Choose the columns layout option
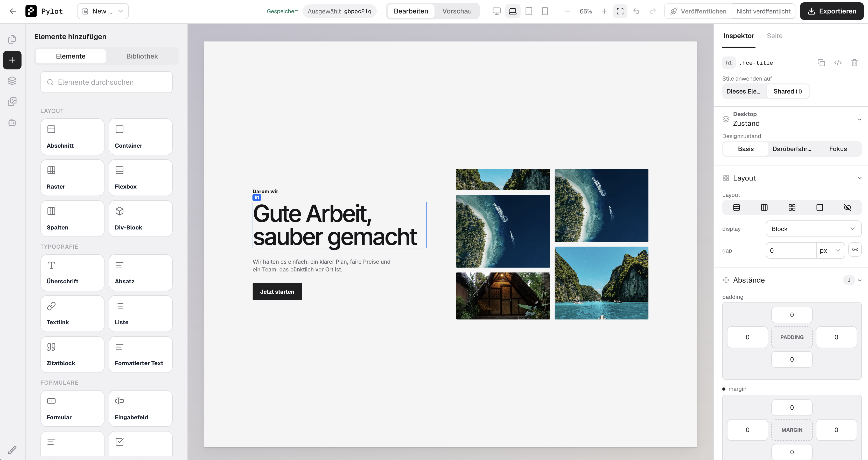Image resolution: width=868 pixels, height=460 pixels. [x=764, y=207]
